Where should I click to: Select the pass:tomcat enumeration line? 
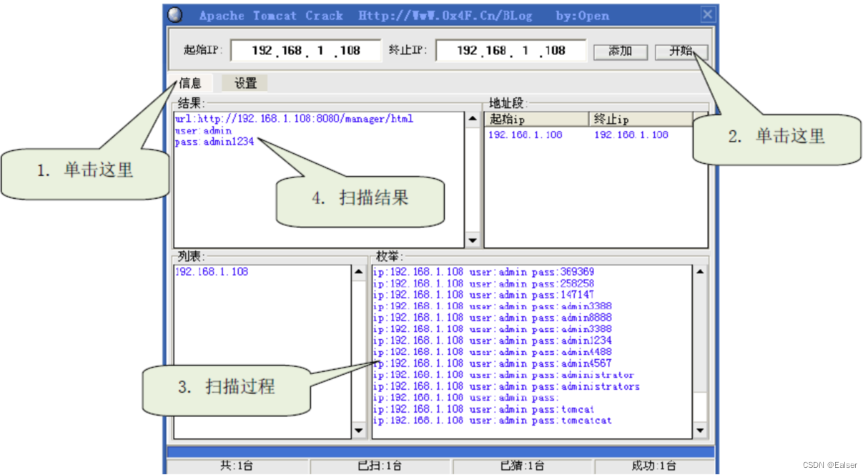click(x=483, y=409)
